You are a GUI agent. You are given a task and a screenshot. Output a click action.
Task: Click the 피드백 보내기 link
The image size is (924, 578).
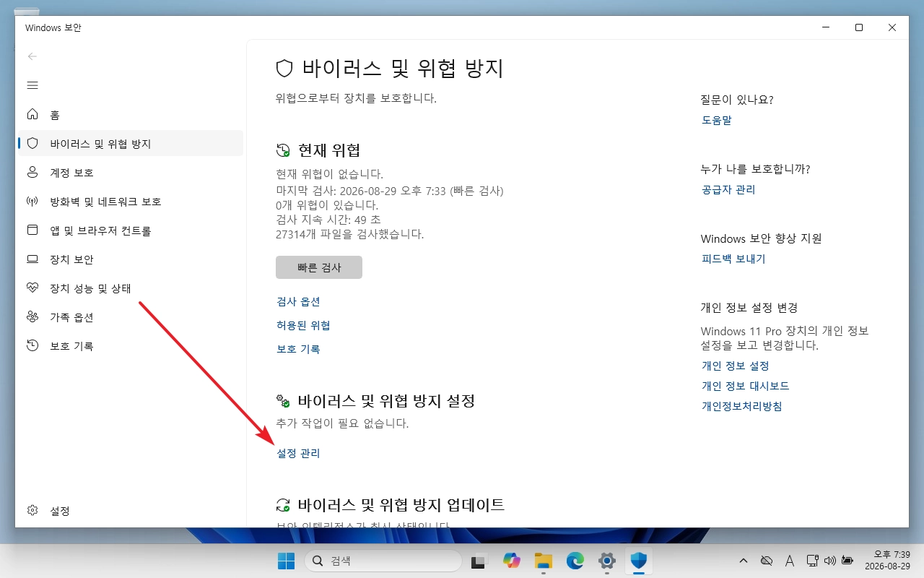pyautogui.click(x=733, y=259)
